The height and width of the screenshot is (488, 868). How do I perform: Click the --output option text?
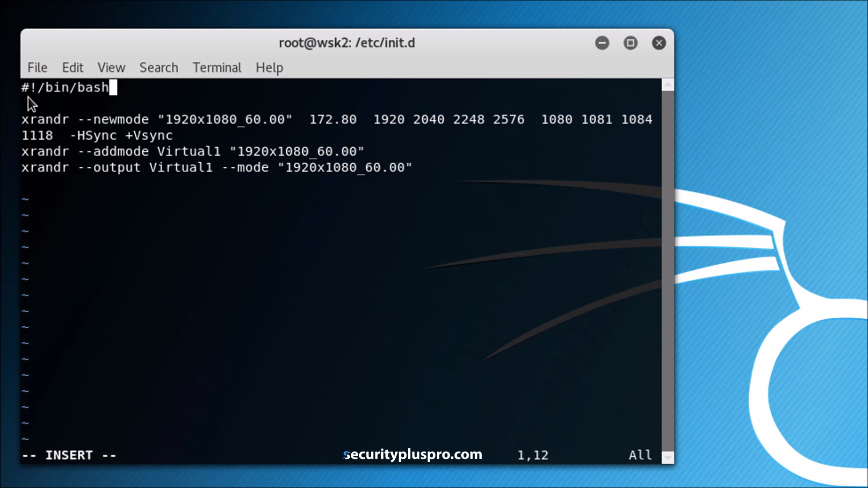109,167
